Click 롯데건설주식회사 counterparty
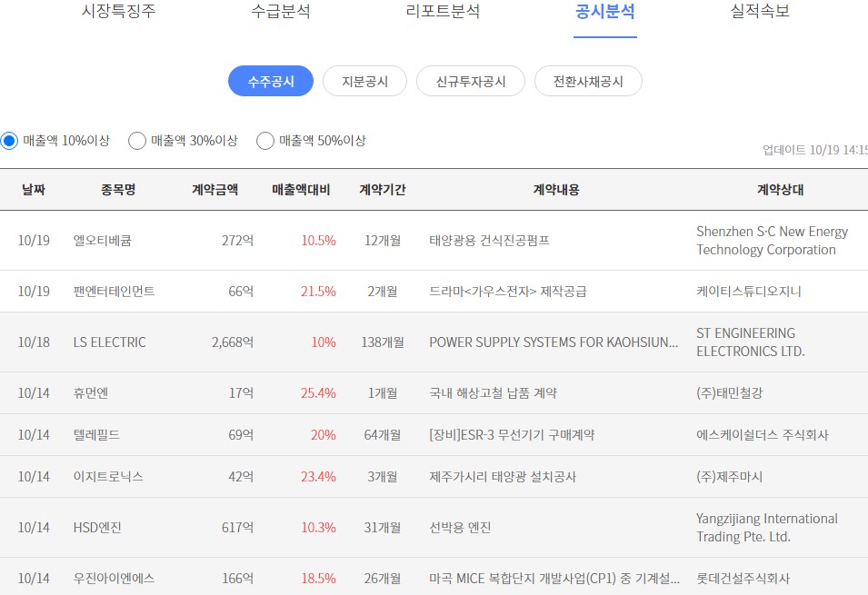Screen dimensions: 868x595 tap(743, 579)
